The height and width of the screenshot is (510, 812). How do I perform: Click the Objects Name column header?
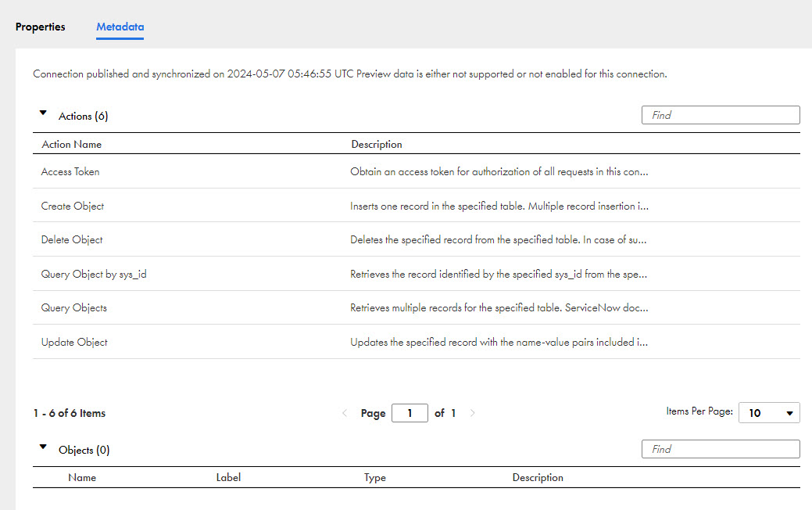point(82,477)
